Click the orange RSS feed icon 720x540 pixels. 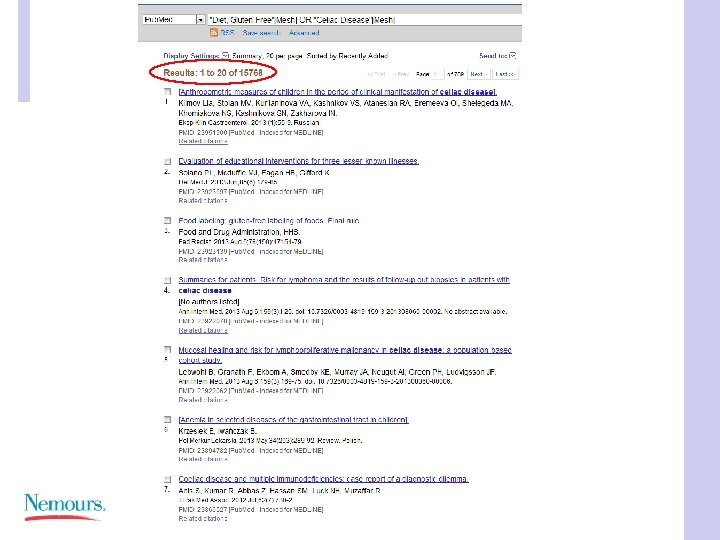coord(214,33)
